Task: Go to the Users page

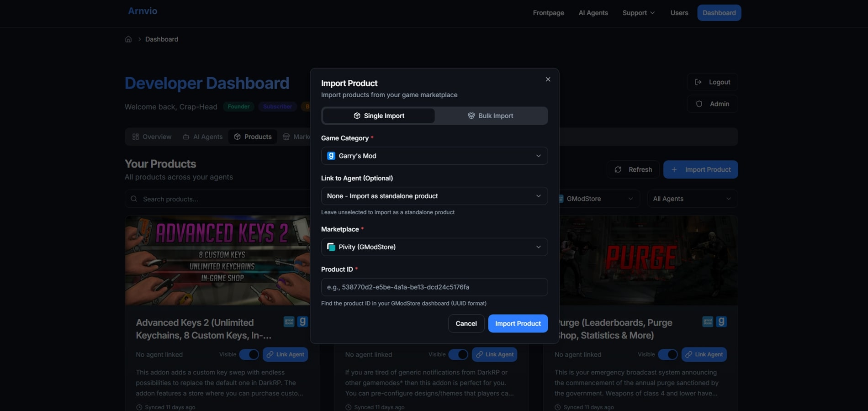Action: (x=679, y=13)
